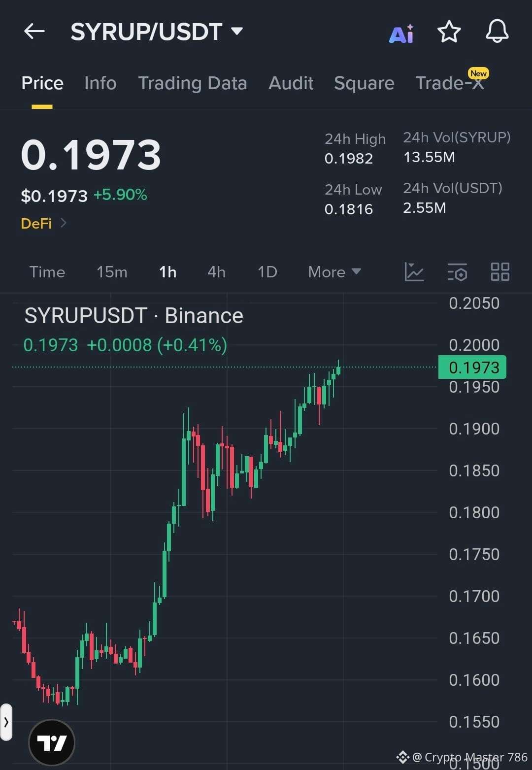Open the Square tab

(364, 83)
